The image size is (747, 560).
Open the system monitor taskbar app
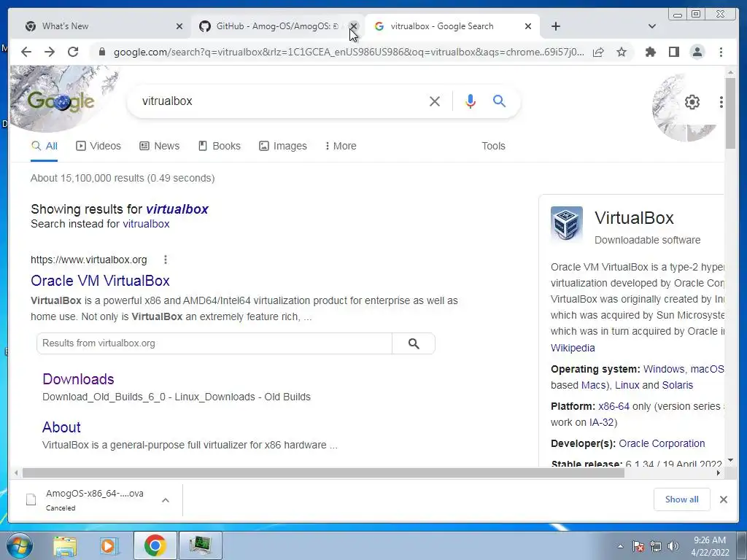click(x=200, y=545)
